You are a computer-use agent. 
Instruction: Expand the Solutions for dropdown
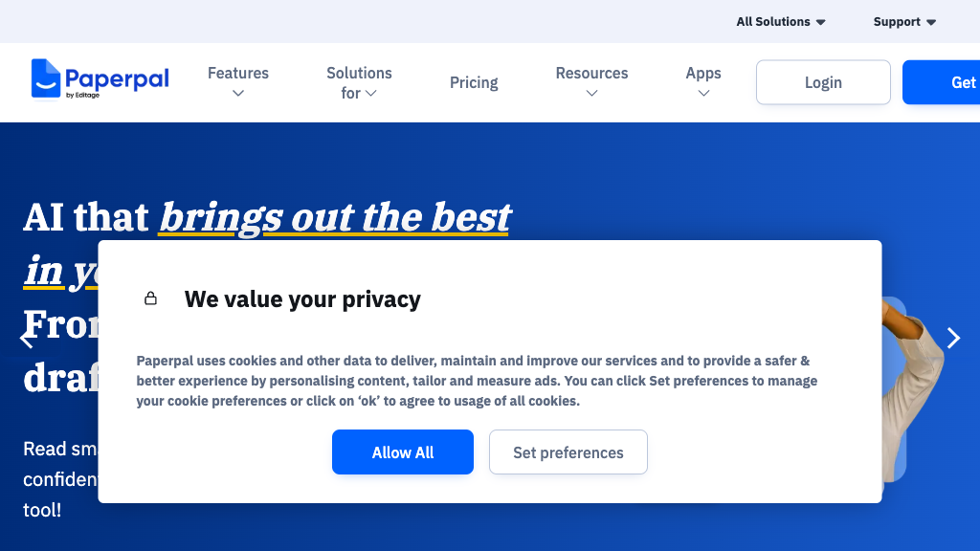point(371,93)
